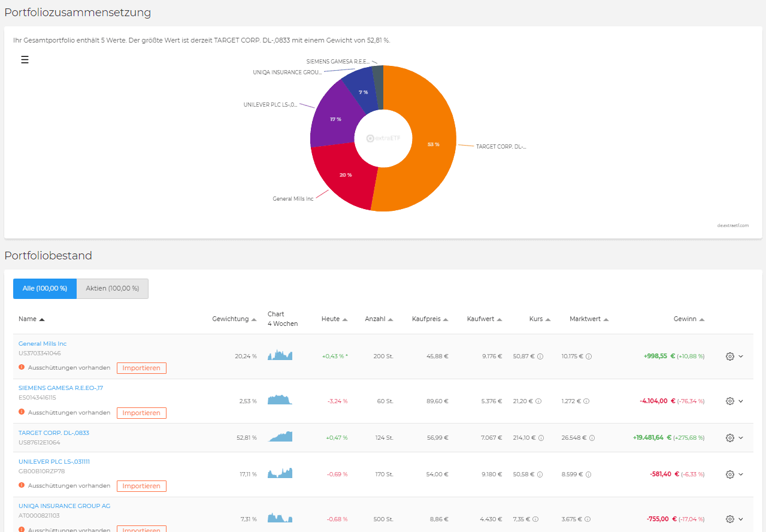This screenshot has height=532, width=766.
Task: Click Importieren in the General Mills row
Action: pos(141,368)
